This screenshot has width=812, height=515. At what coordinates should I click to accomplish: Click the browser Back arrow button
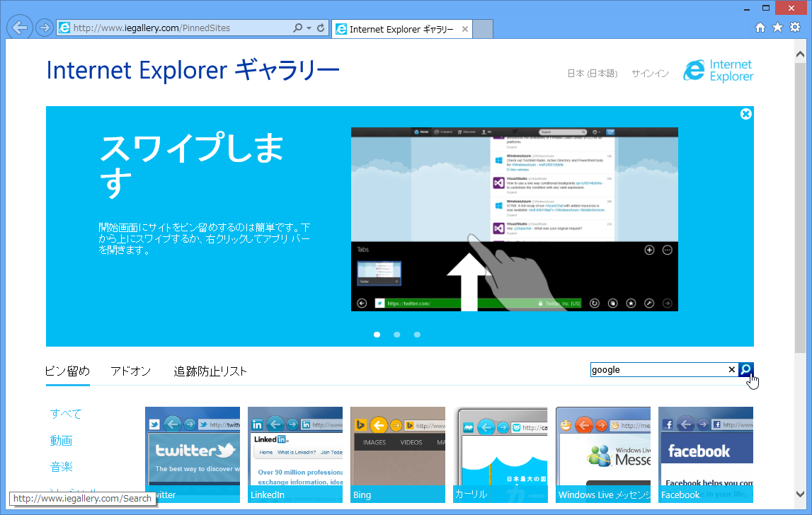coord(20,28)
